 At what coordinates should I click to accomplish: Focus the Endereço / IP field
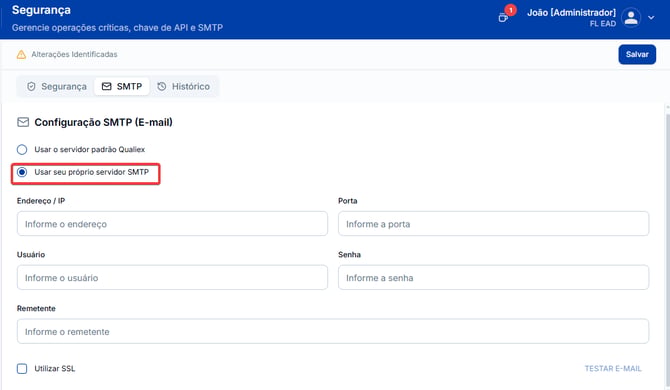(x=172, y=223)
